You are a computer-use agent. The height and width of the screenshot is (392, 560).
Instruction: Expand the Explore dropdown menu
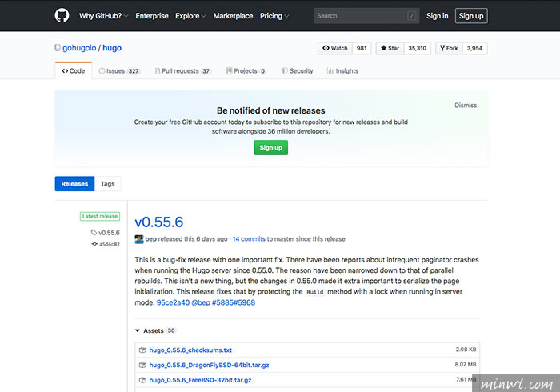coord(190,16)
